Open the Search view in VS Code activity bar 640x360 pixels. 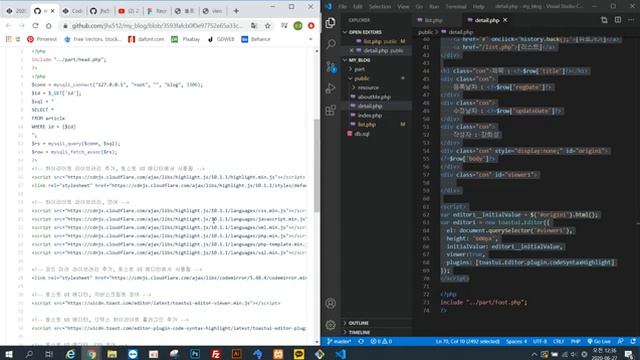[331, 44]
